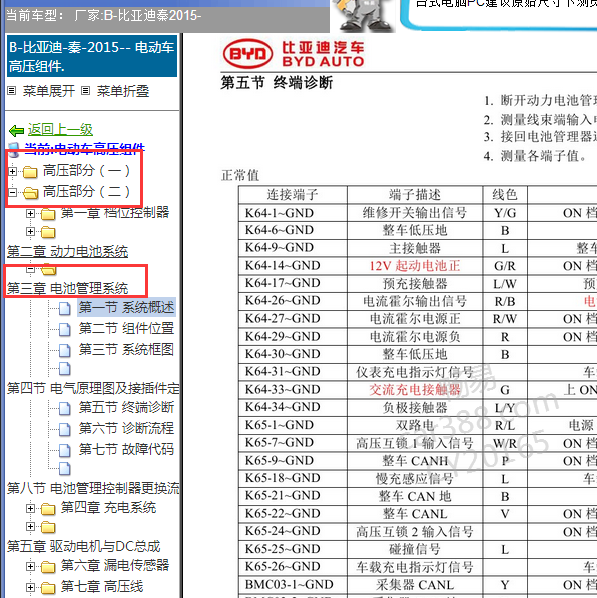Click the folder icon above 第五章 驱动电机与DC总成
The width and height of the screenshot is (597, 598).
coord(48,527)
